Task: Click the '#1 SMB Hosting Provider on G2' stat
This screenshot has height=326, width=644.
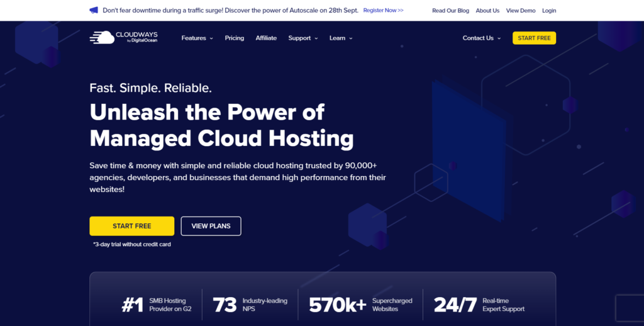Action: 157,305
